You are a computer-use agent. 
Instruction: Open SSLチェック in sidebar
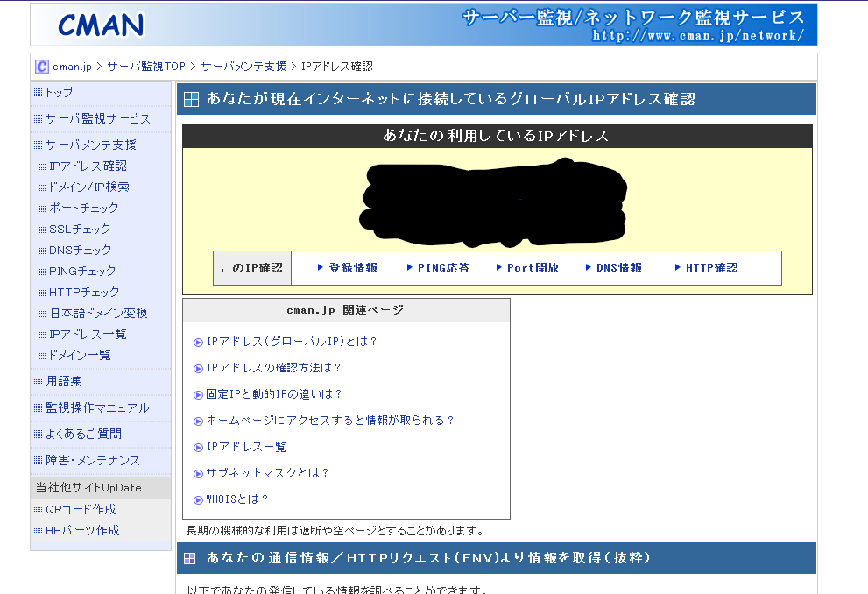pos(80,230)
